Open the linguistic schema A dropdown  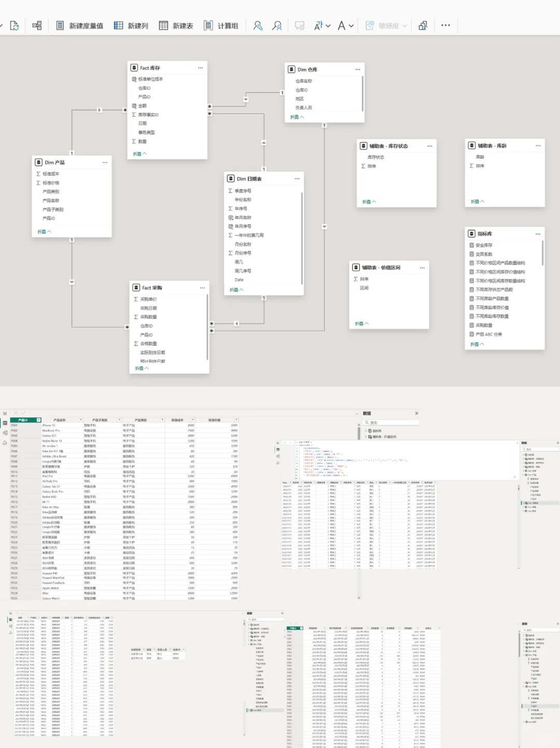click(x=345, y=25)
